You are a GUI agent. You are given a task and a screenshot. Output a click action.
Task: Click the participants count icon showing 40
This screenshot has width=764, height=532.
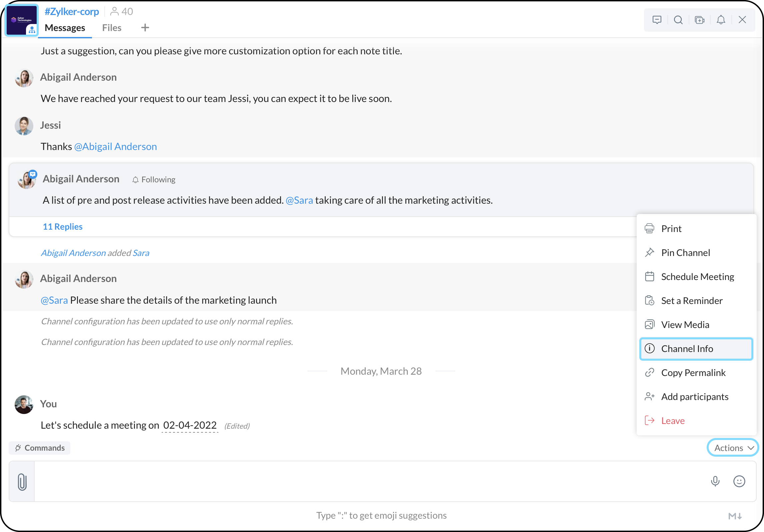pyautogui.click(x=122, y=12)
